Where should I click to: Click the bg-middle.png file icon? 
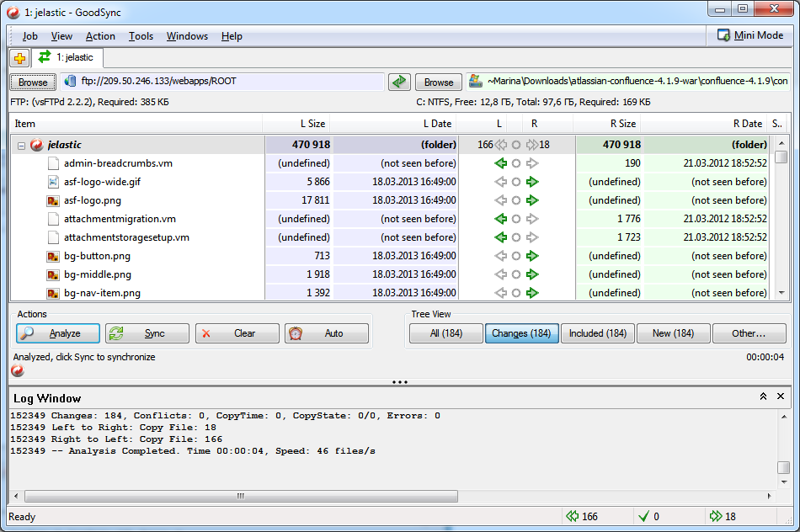click(52, 274)
